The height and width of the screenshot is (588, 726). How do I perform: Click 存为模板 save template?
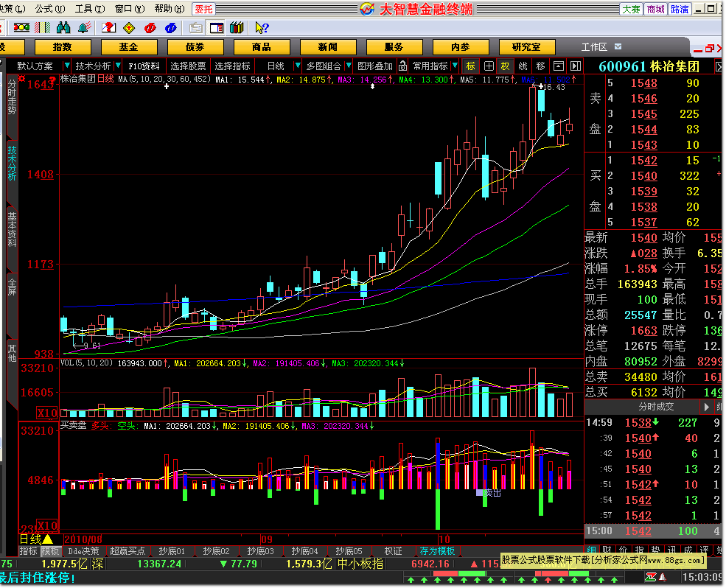pyautogui.click(x=437, y=551)
